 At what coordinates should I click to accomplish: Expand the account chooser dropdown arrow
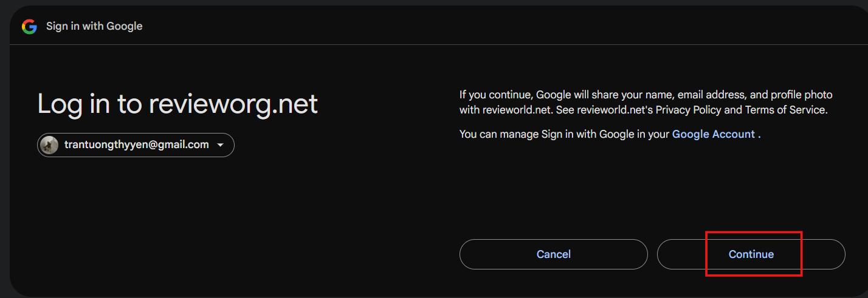click(x=221, y=145)
